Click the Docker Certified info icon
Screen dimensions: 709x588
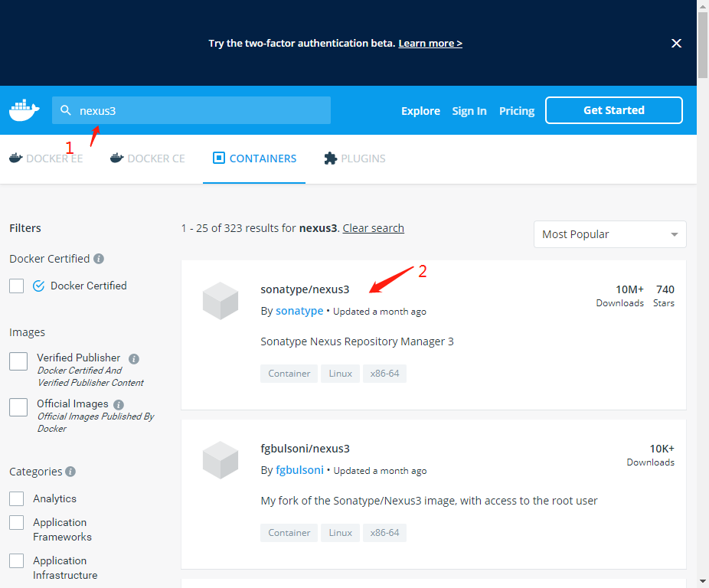tap(99, 259)
